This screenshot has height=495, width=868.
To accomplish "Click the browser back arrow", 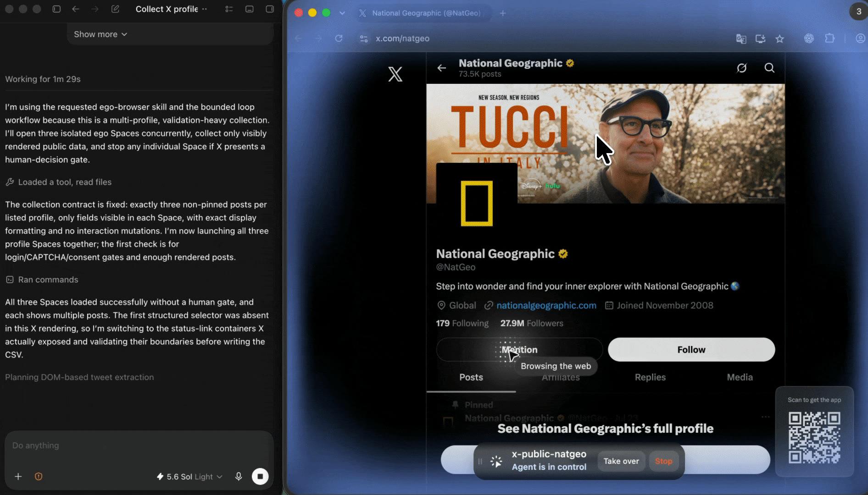I will pos(299,38).
